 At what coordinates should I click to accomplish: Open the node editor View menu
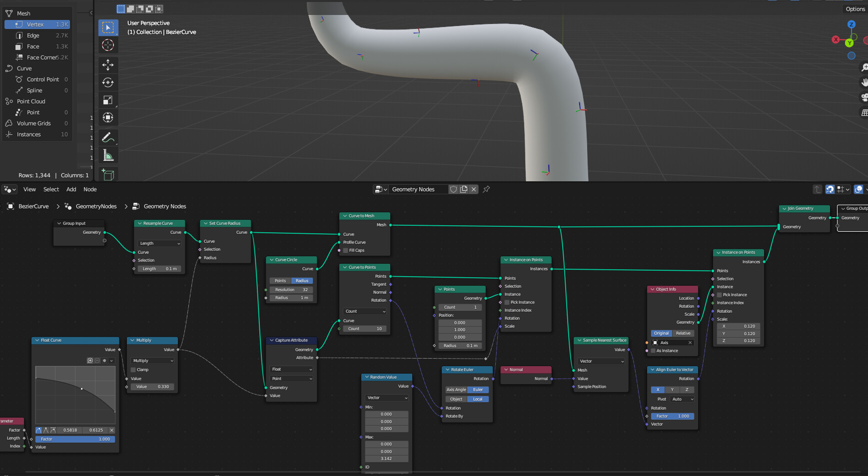[29, 189]
